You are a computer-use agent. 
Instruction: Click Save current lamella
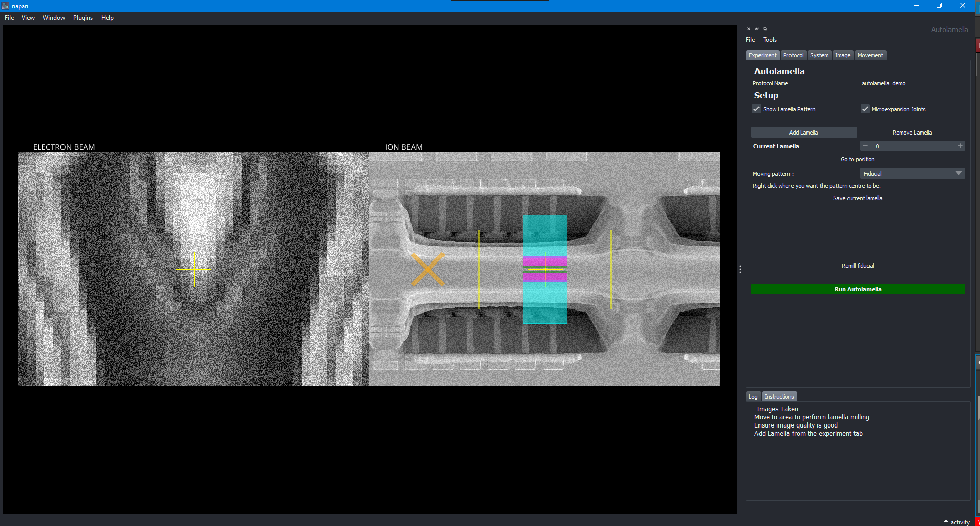pyautogui.click(x=857, y=198)
